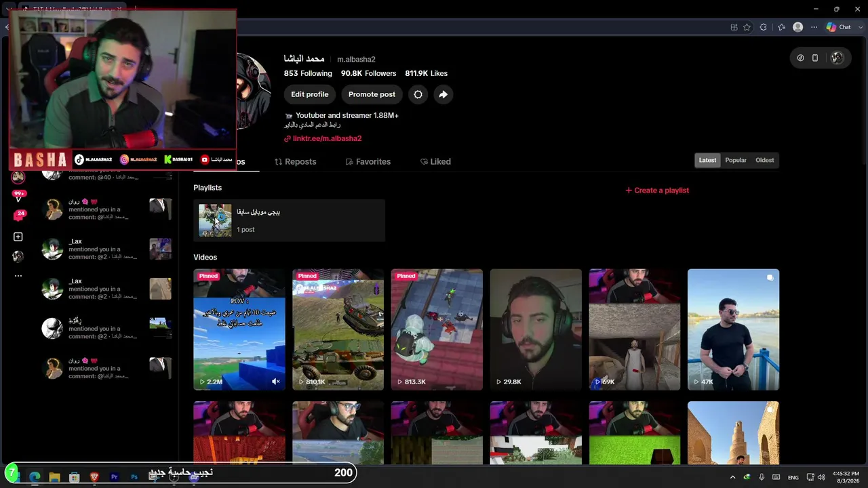Click the sidebar profile avatar below upload icon
Image resolution: width=868 pixels, height=488 pixels.
pyautogui.click(x=18, y=256)
